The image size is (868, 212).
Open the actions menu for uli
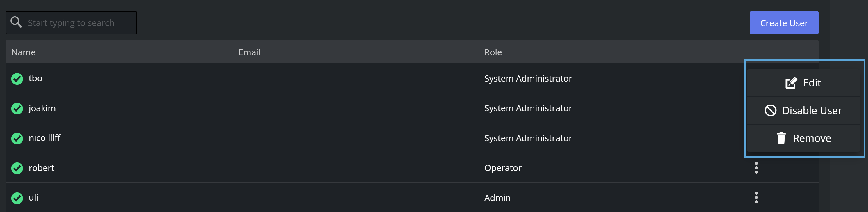[x=756, y=197]
